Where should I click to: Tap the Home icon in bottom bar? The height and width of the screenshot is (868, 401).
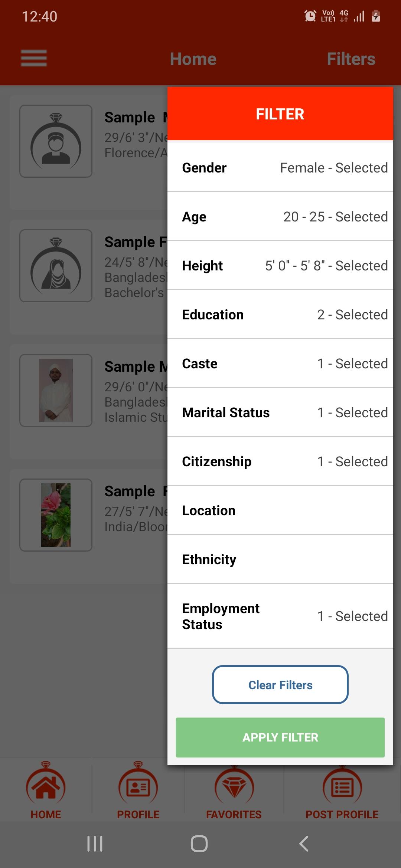click(x=46, y=785)
